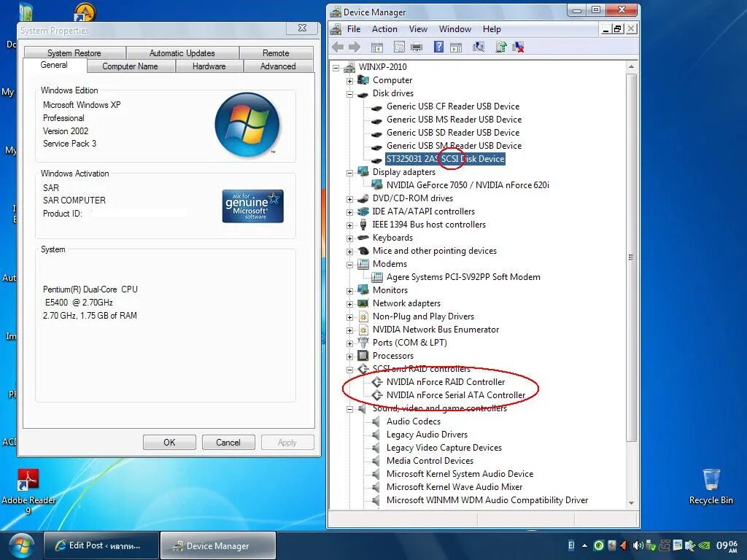
Task: Select NVIDIA nForce Serial ATA Controller
Action: [455, 394]
